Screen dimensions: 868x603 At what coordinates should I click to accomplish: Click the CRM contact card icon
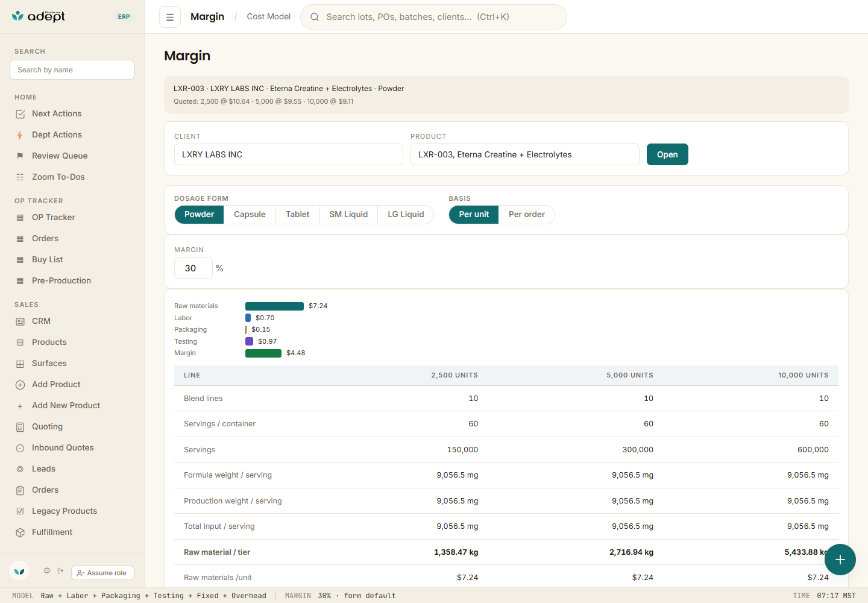click(x=20, y=321)
